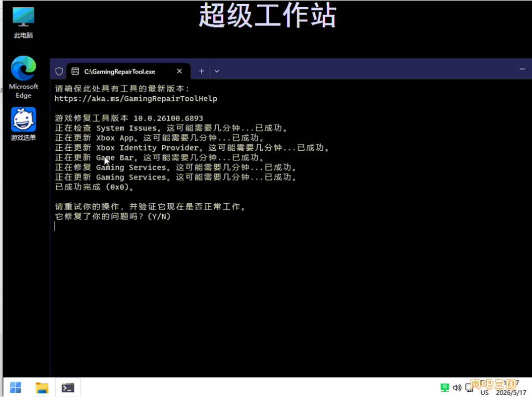Open the Windows Start menu
The width and height of the screenshot is (532, 397).
click(x=16, y=388)
